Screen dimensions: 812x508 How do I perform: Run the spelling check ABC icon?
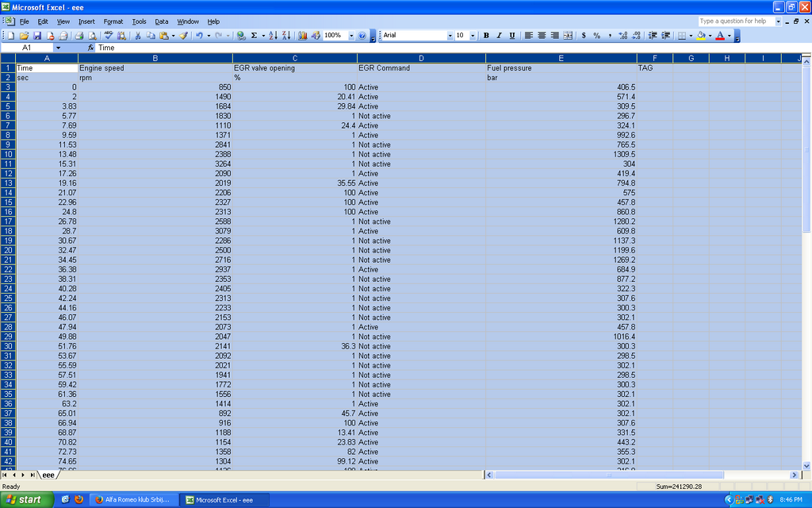click(108, 35)
